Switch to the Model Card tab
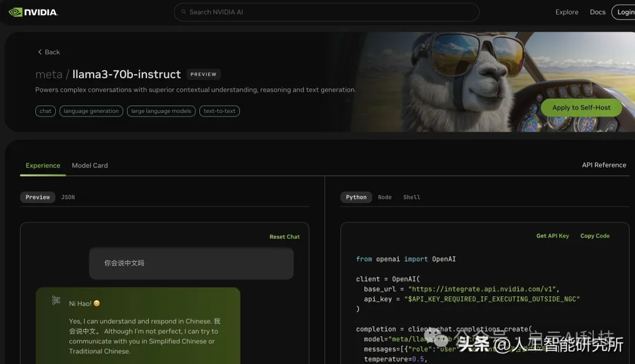This screenshot has width=635, height=364. click(90, 166)
